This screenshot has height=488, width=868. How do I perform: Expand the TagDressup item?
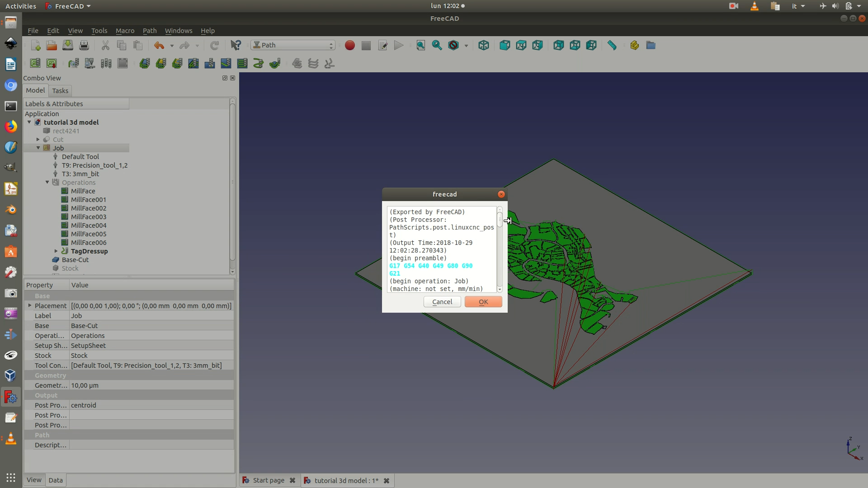pos(57,251)
